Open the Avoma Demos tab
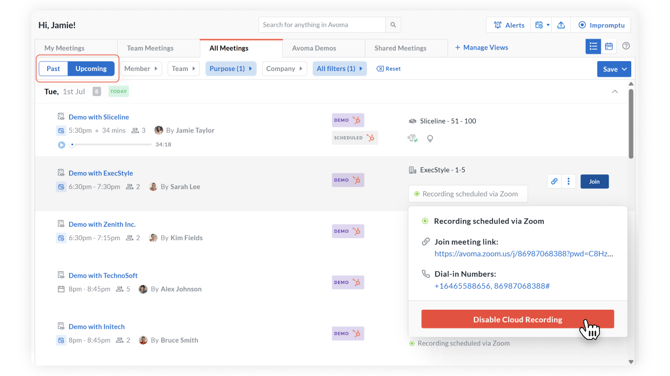The width and height of the screenshot is (670, 376). click(314, 48)
